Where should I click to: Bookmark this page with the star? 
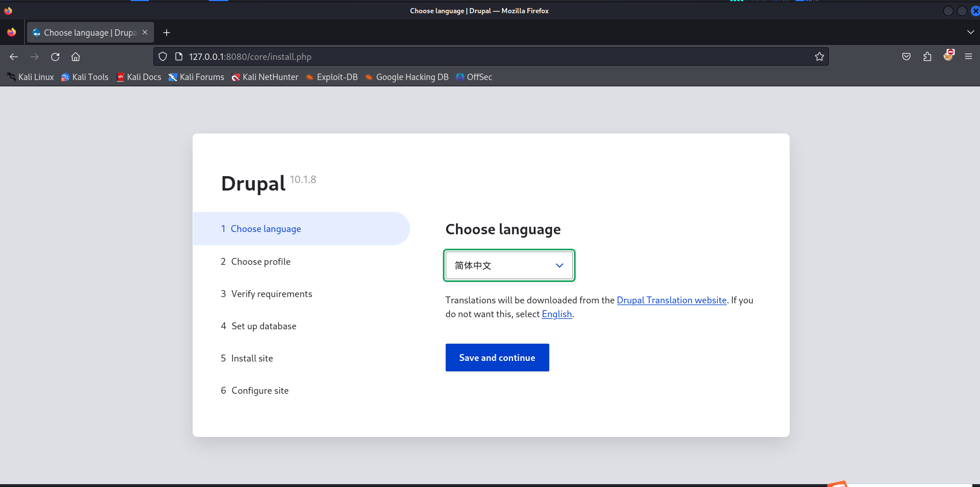(x=820, y=56)
